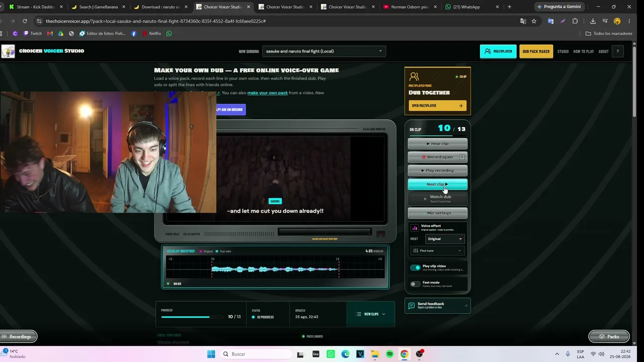Viewport: 644px width, 362px height.
Task: Open the Todos los marcadores bookmarks folder
Action: click(x=608, y=34)
